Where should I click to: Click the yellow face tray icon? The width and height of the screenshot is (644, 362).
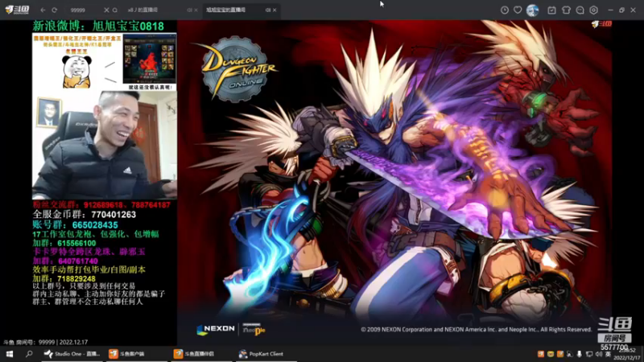[x=551, y=354]
